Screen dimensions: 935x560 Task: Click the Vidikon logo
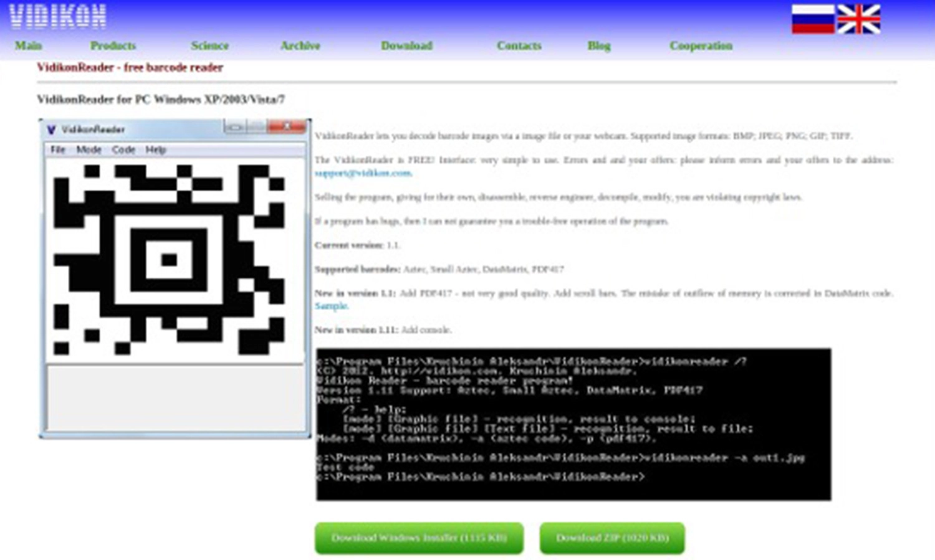tap(57, 17)
